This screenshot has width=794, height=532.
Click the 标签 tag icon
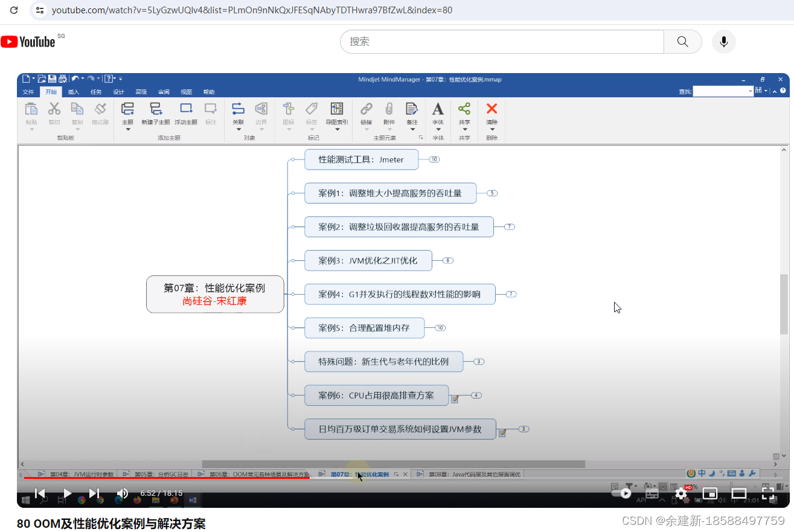click(x=312, y=109)
